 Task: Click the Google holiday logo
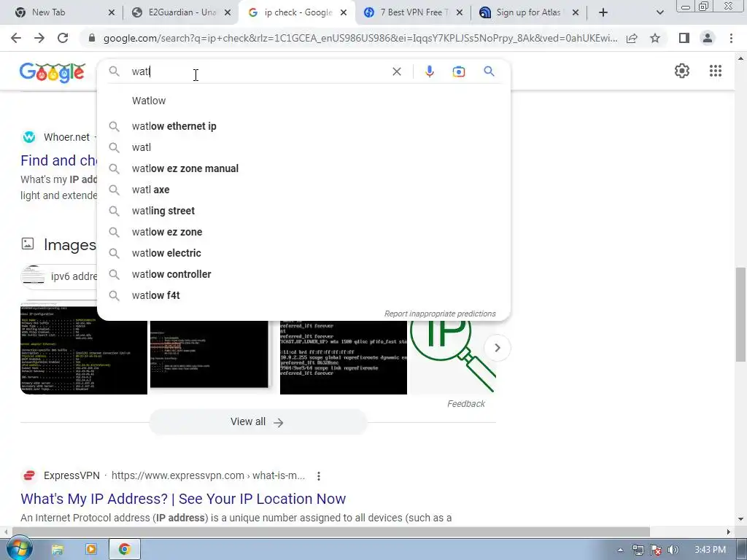click(52, 72)
